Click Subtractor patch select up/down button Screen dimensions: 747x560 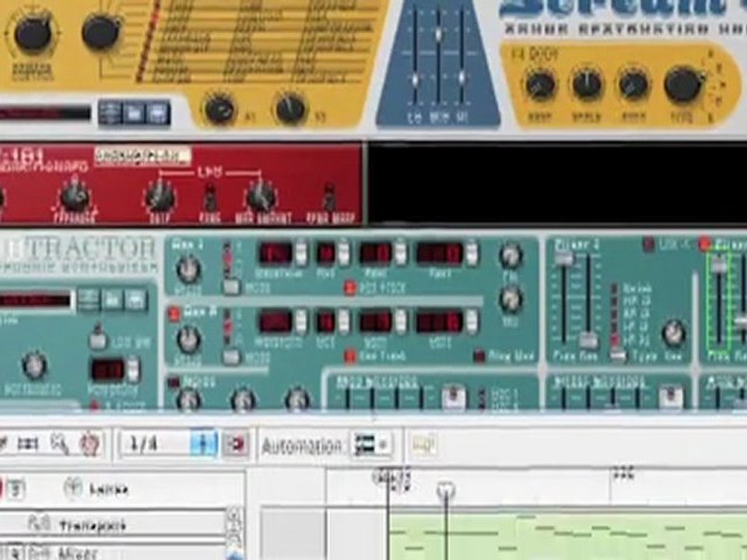coord(88,300)
